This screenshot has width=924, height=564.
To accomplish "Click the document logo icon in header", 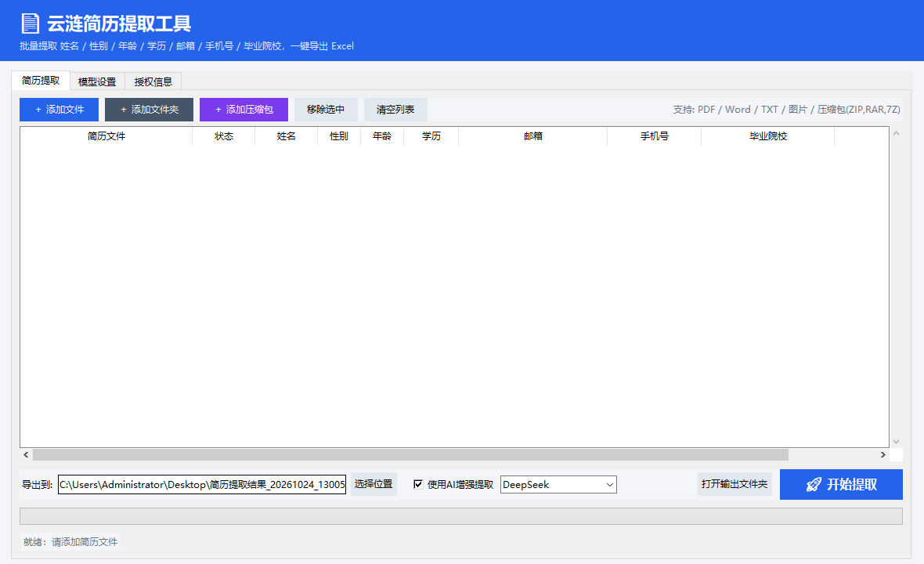I will tap(30, 23).
